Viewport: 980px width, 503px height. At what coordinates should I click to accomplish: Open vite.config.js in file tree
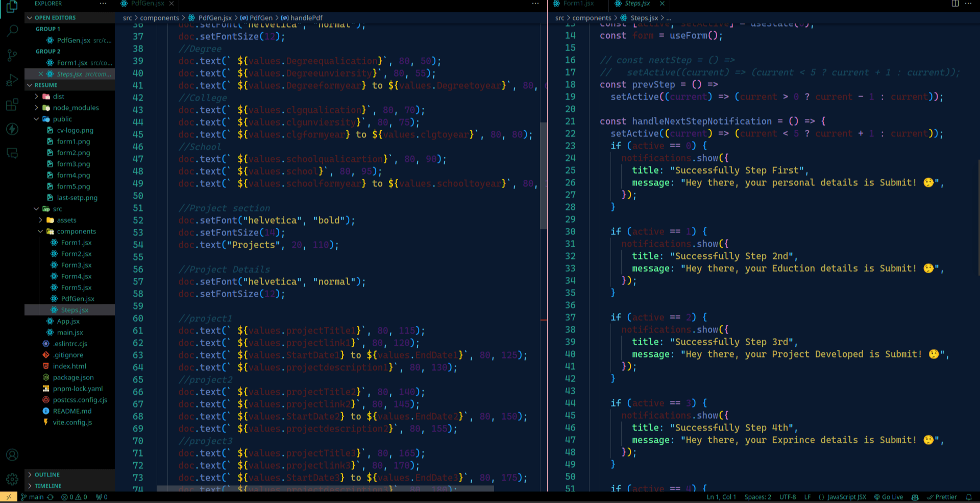(x=70, y=422)
